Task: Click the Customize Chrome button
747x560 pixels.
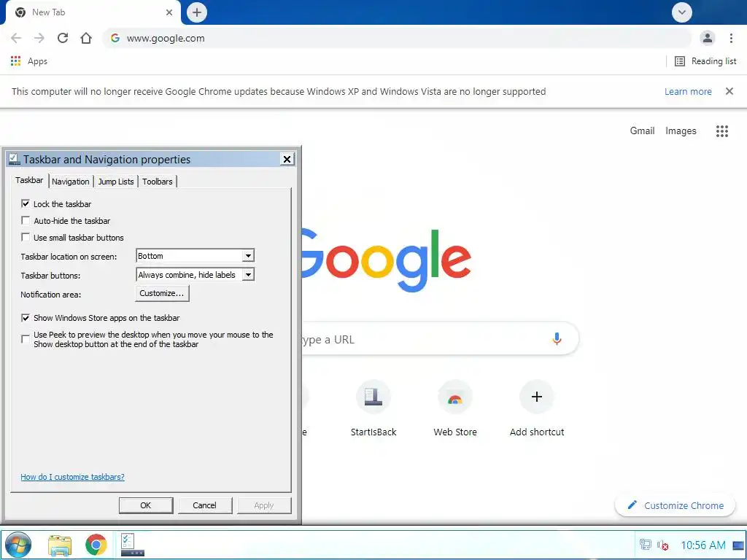Action: click(675, 505)
